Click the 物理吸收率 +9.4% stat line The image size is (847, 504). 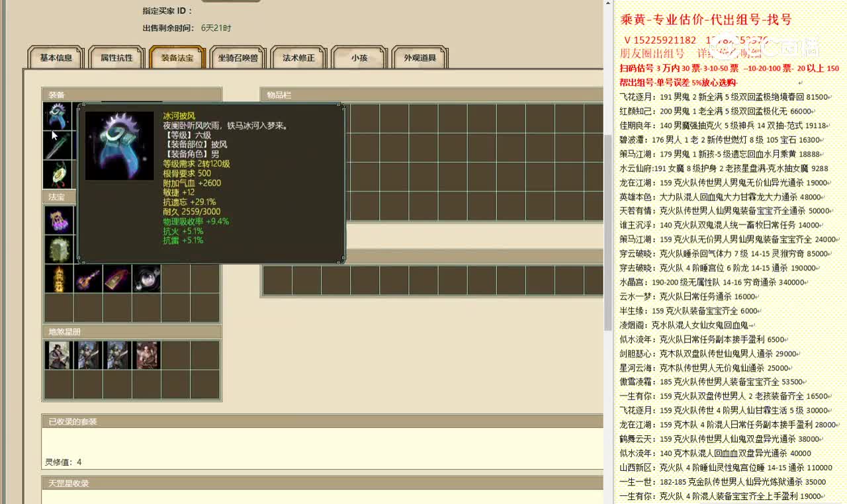(196, 221)
